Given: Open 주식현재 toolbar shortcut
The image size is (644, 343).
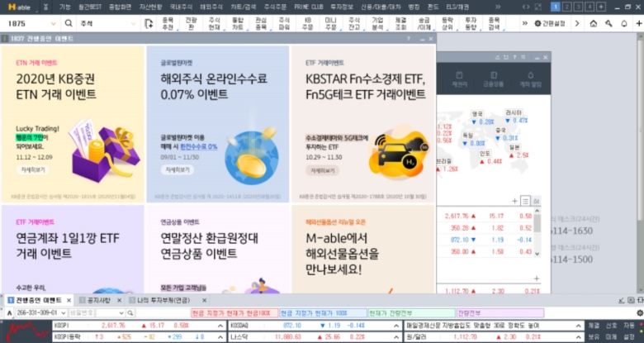Looking at the screenshot, I should point(214,24).
